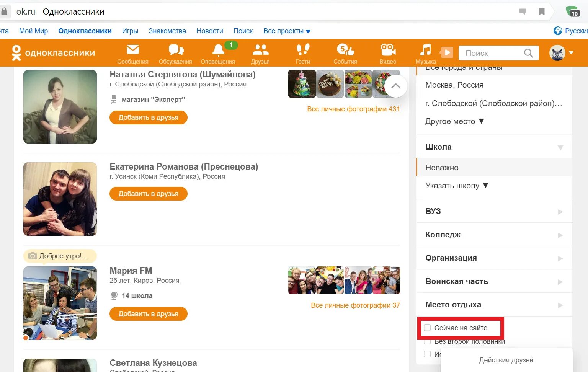
Task: Open the Друзья friends icon
Action: pos(260,50)
